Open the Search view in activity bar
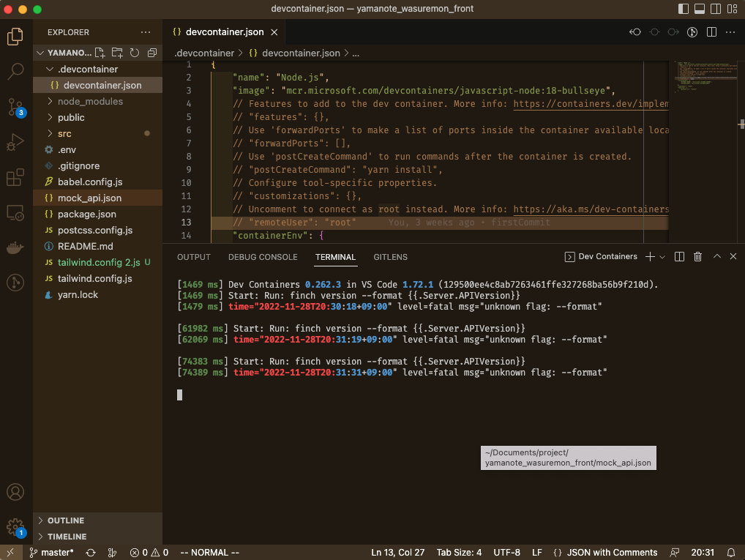Viewport: 745px width, 560px height. pyautogui.click(x=15, y=72)
